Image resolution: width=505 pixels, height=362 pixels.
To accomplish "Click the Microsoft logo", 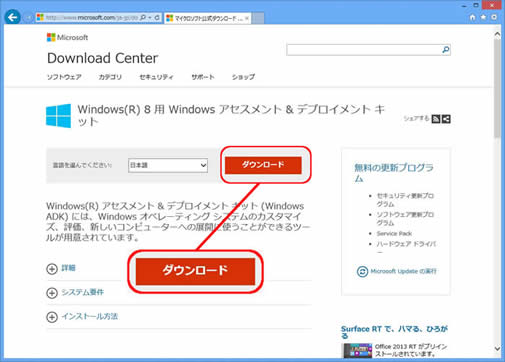I will point(67,37).
